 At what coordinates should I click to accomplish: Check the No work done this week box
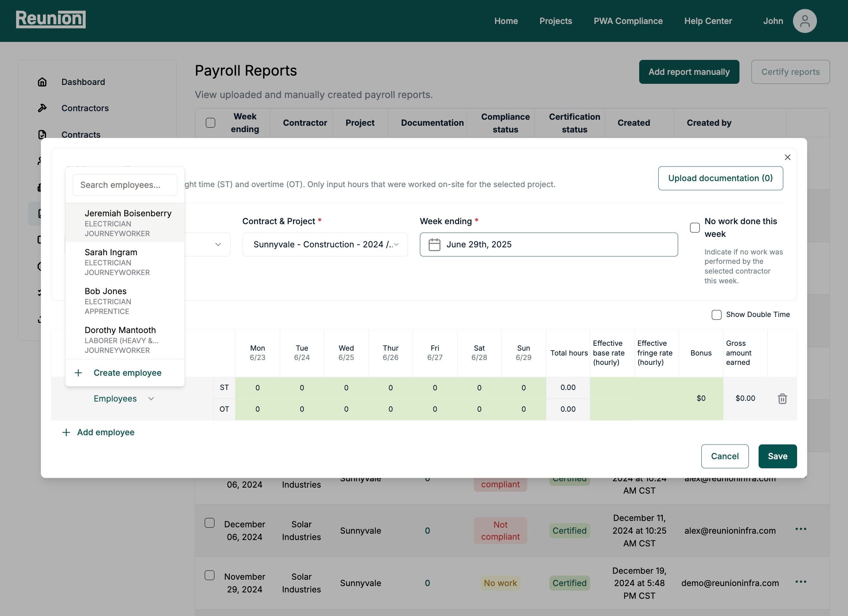(x=695, y=228)
